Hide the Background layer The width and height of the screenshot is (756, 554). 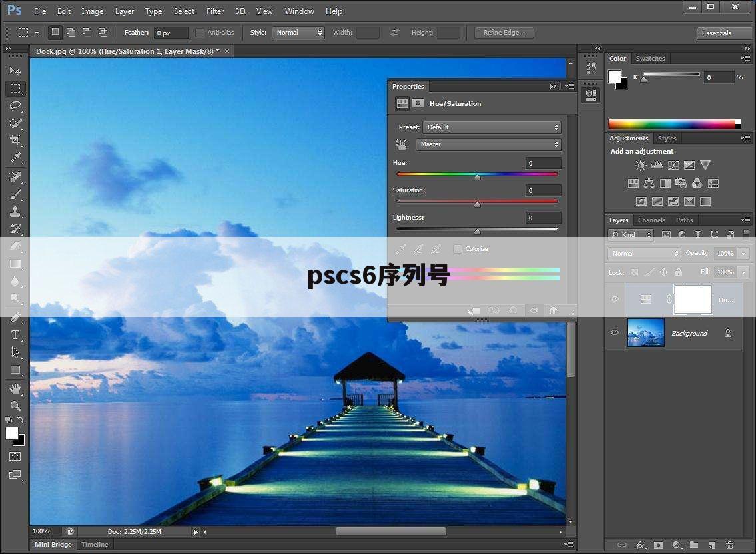coord(615,332)
